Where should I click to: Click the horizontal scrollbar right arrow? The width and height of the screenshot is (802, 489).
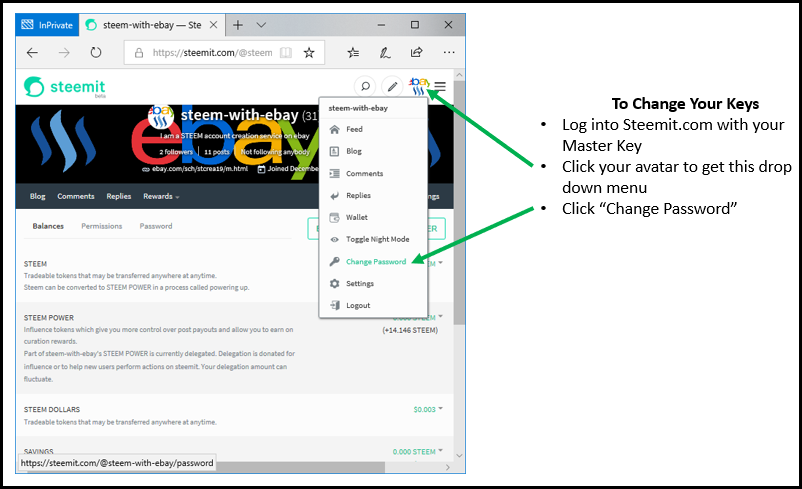pyautogui.click(x=448, y=467)
